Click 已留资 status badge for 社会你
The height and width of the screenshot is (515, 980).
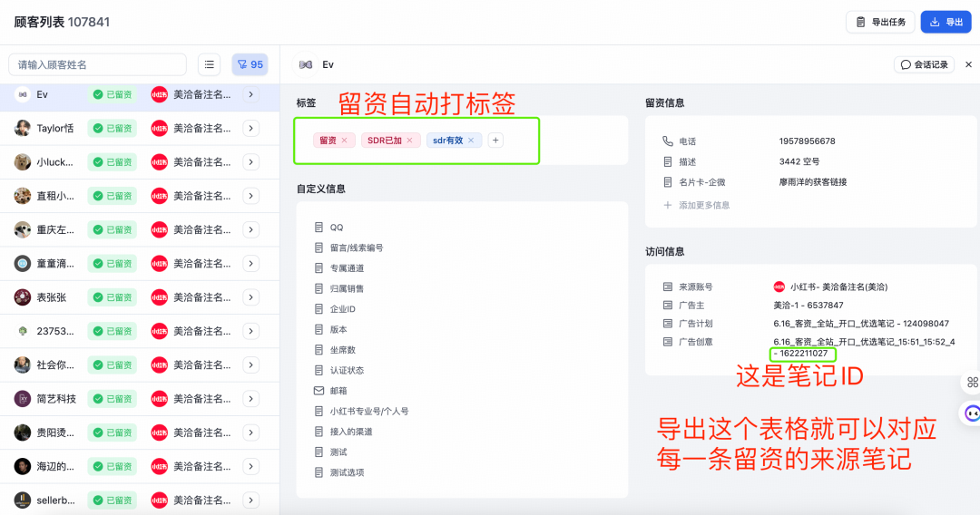click(x=113, y=365)
